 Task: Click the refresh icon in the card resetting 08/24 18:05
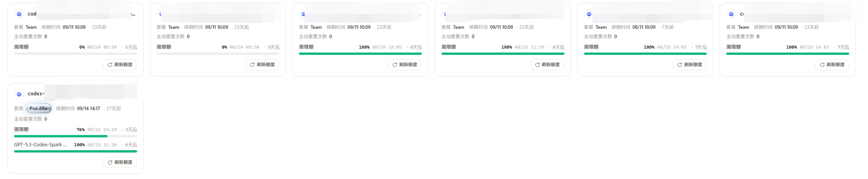(395, 65)
